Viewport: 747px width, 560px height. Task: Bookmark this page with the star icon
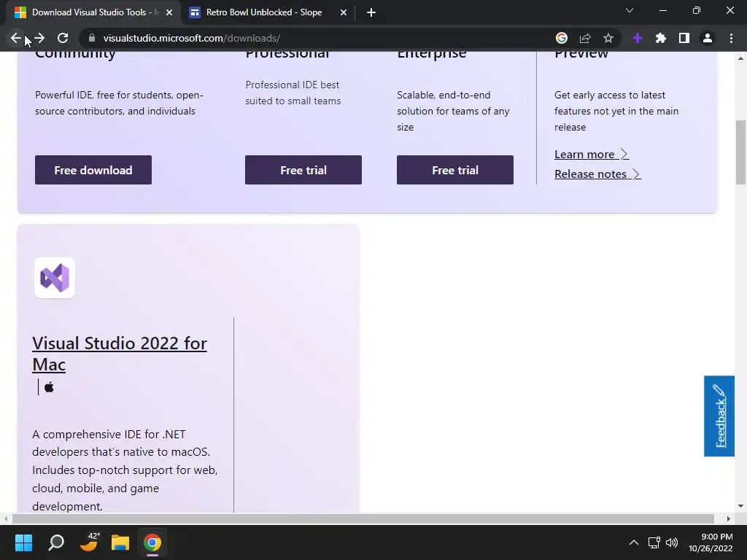coord(608,38)
